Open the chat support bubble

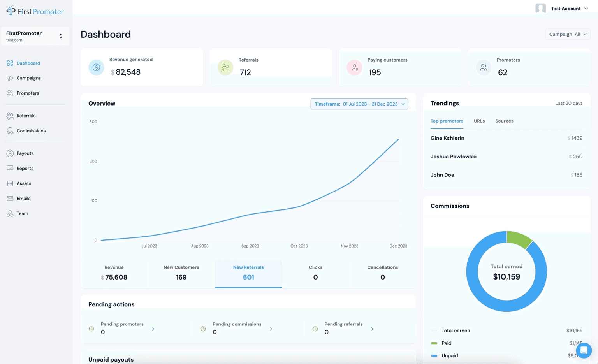(x=584, y=350)
